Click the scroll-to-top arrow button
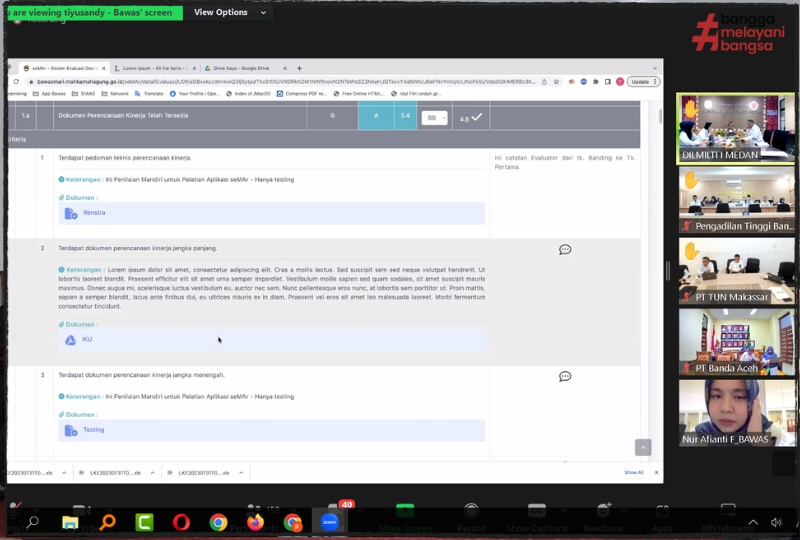 [643, 447]
